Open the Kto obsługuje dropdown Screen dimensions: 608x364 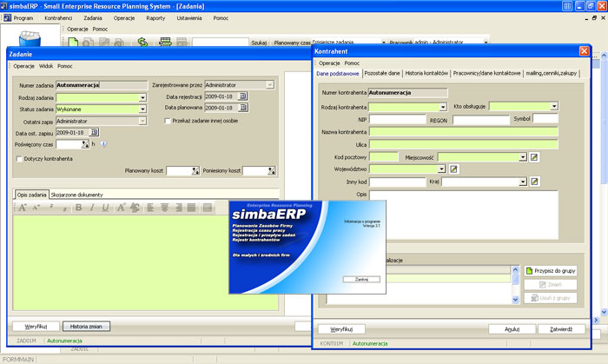[554, 106]
